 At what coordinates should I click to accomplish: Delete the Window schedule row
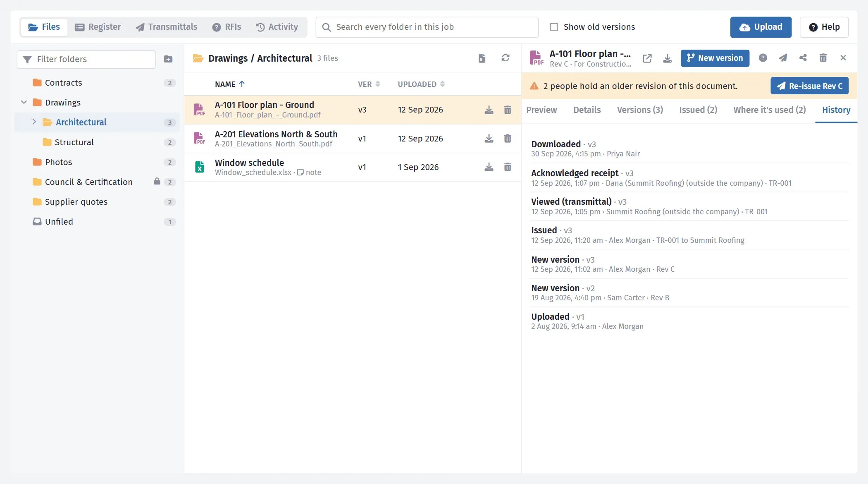point(508,167)
